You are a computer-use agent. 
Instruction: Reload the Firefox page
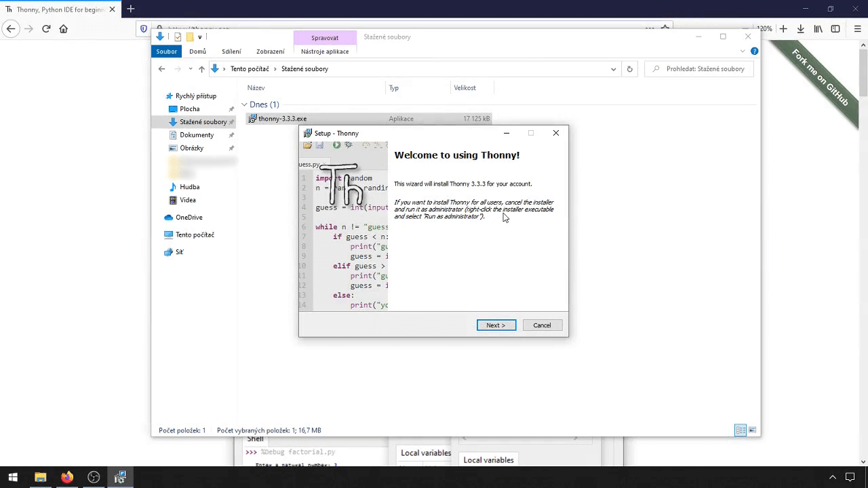[x=46, y=28]
